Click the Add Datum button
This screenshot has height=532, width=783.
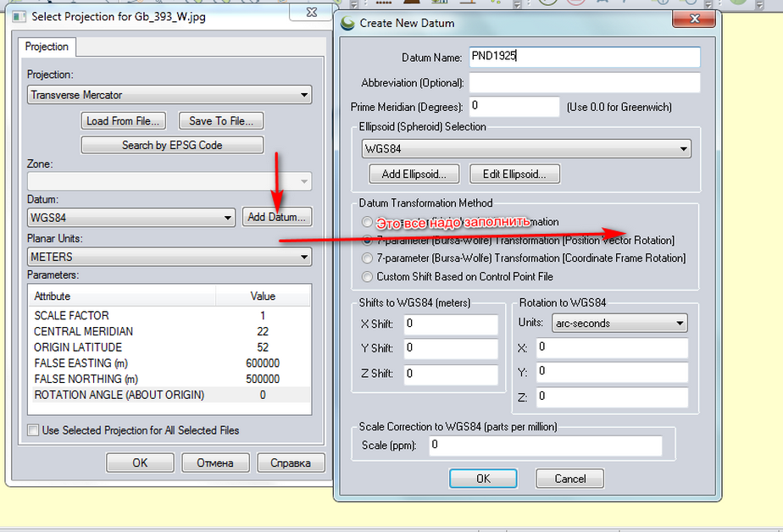tap(277, 217)
